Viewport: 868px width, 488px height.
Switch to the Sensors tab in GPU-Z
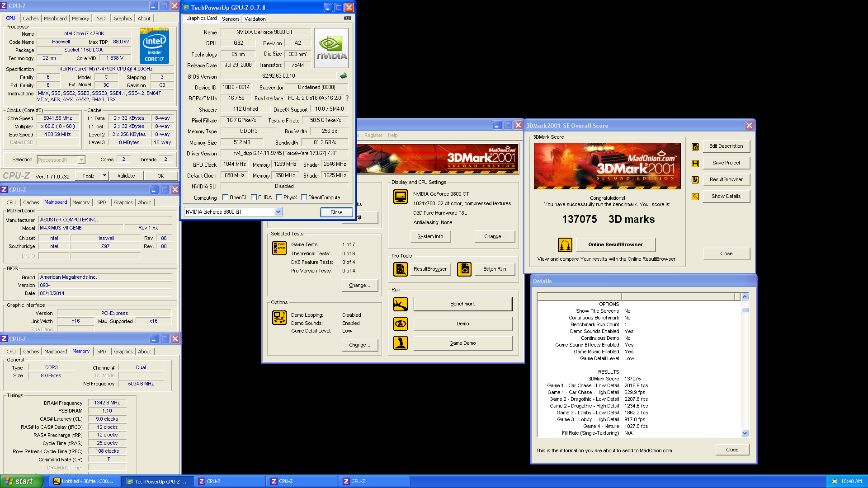click(231, 19)
